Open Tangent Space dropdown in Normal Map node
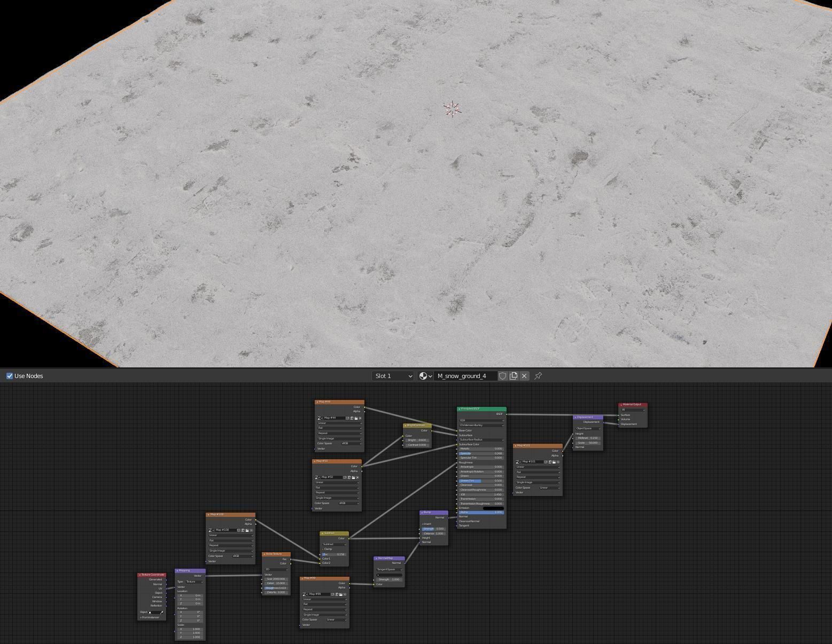The width and height of the screenshot is (832, 644). (x=390, y=569)
